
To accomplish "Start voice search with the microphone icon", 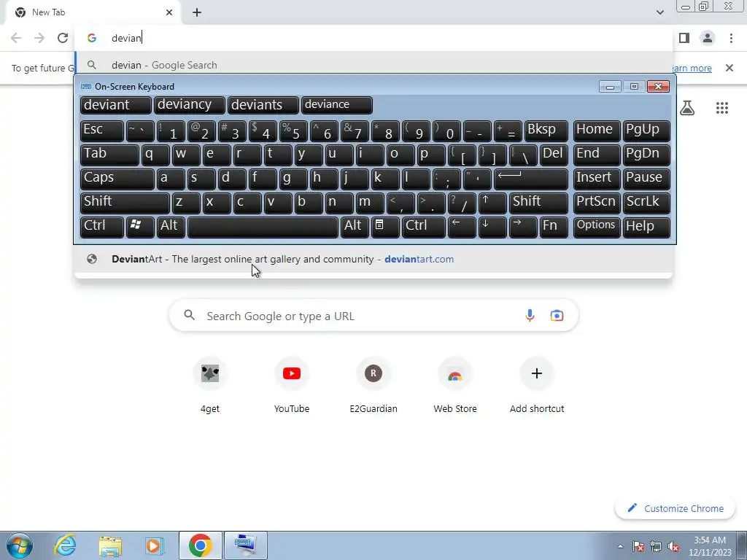I will [x=530, y=316].
